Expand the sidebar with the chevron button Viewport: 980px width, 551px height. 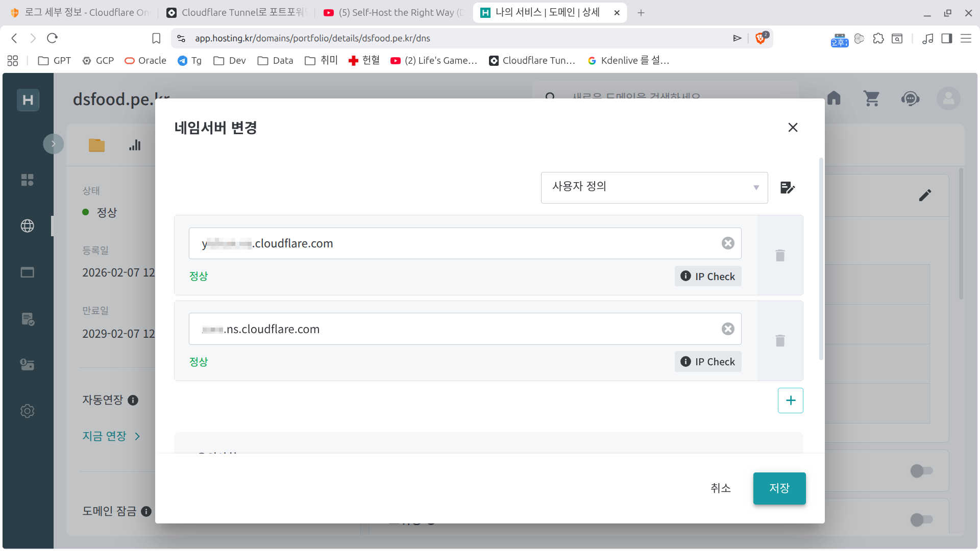[53, 144]
